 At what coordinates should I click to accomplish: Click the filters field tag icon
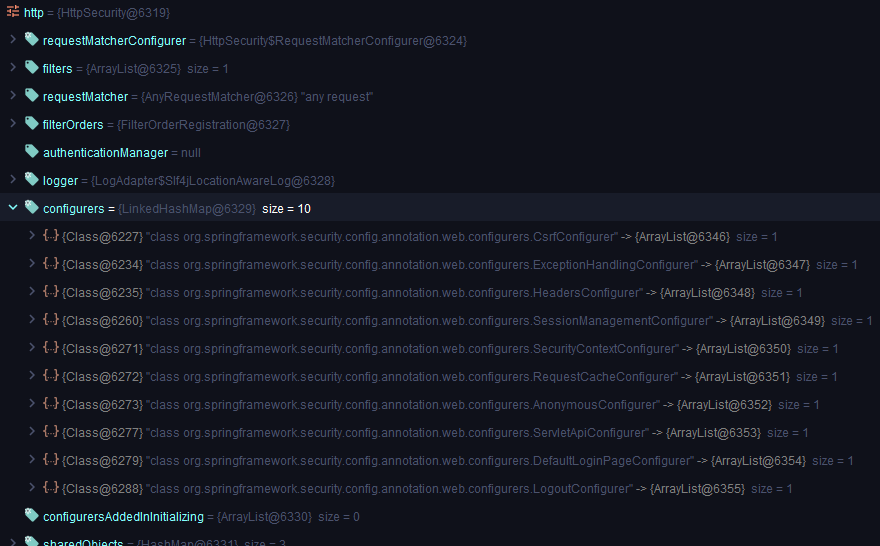31,68
